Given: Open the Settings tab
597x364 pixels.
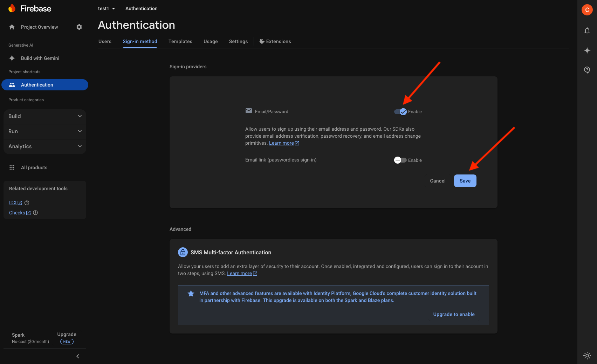Looking at the screenshot, I should 238,41.
